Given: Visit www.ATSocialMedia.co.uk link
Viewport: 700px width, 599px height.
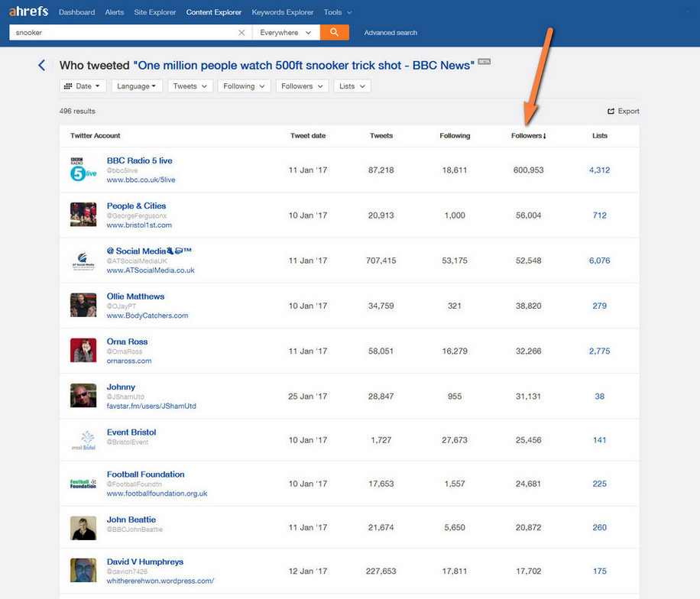Looking at the screenshot, I should pyautogui.click(x=151, y=270).
